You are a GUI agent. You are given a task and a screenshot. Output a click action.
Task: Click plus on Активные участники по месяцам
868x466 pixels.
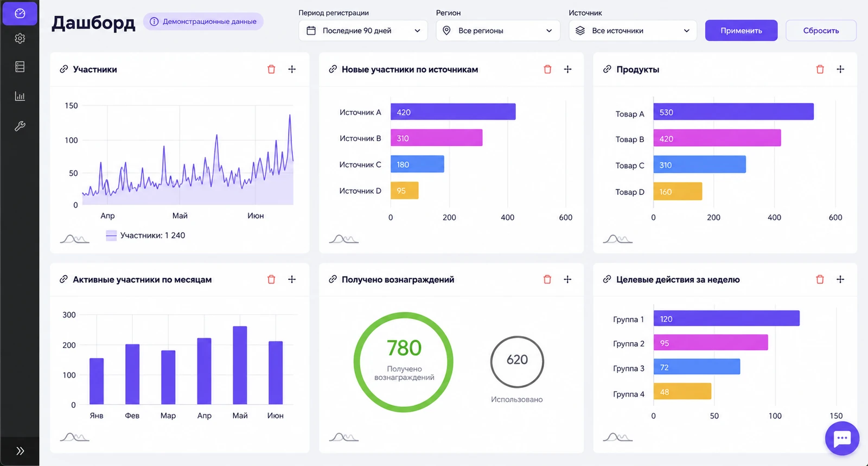[292, 279]
